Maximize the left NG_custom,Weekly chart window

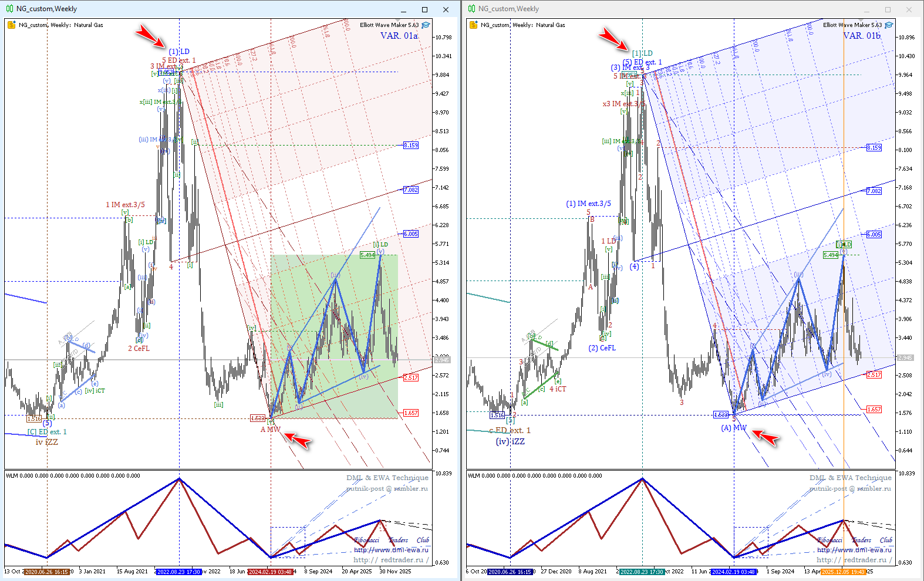point(424,9)
